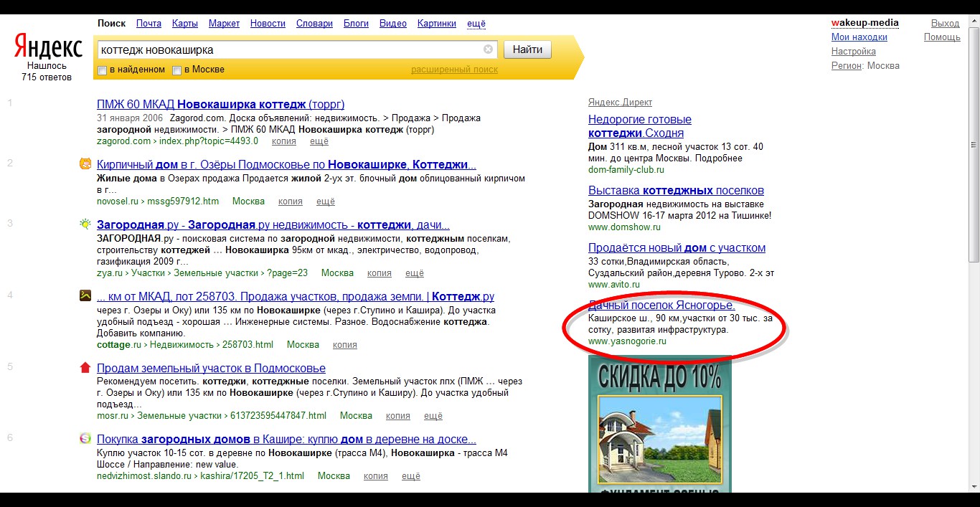Click the red house favicon of the Продам земельный участок result
This screenshot has height=507, width=980.
click(85, 367)
